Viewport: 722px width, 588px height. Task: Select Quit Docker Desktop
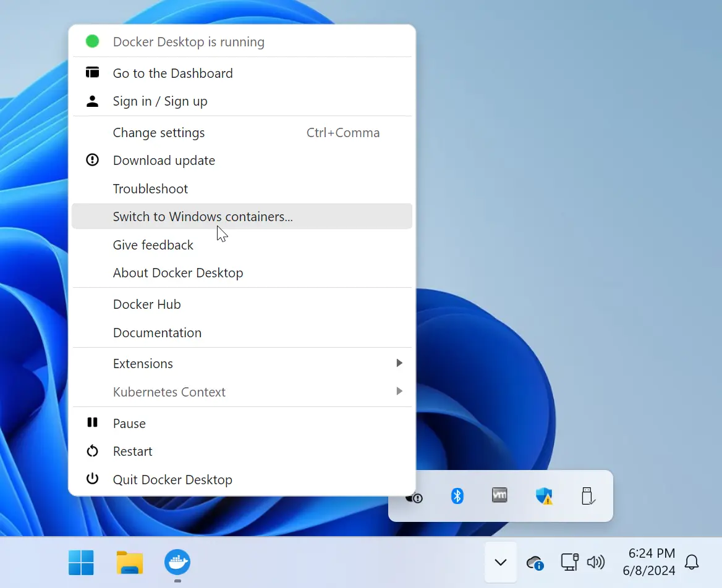[x=242, y=479]
